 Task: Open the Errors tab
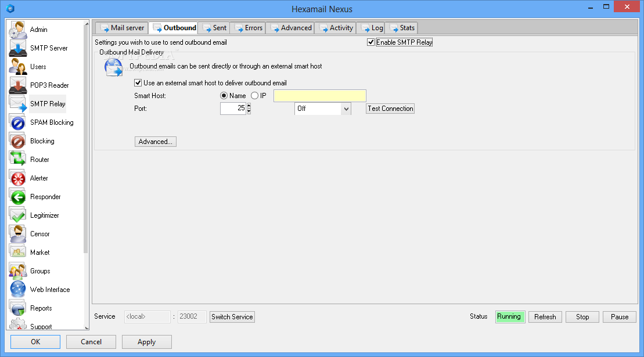tap(248, 28)
